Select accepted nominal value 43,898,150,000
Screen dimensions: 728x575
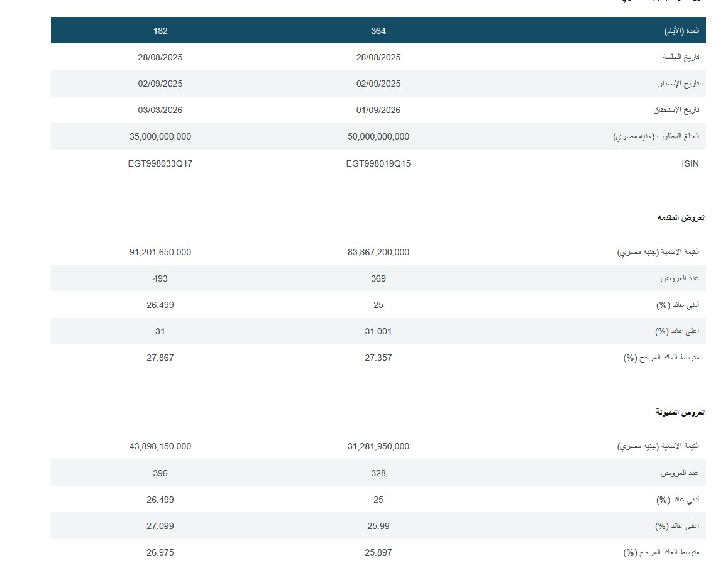(160, 446)
